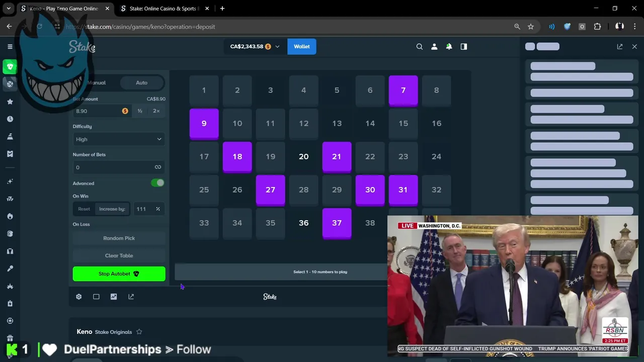The height and width of the screenshot is (362, 644).
Task: Select Increase by under On Win
Action: point(112,209)
